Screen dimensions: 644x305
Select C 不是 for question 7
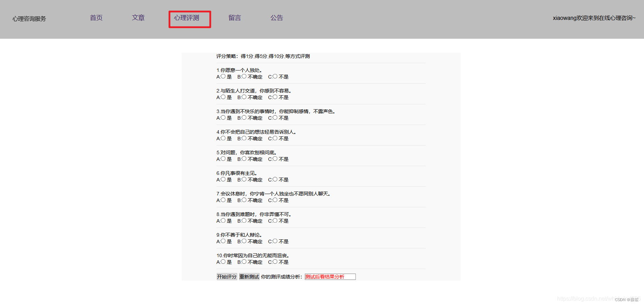(275, 200)
